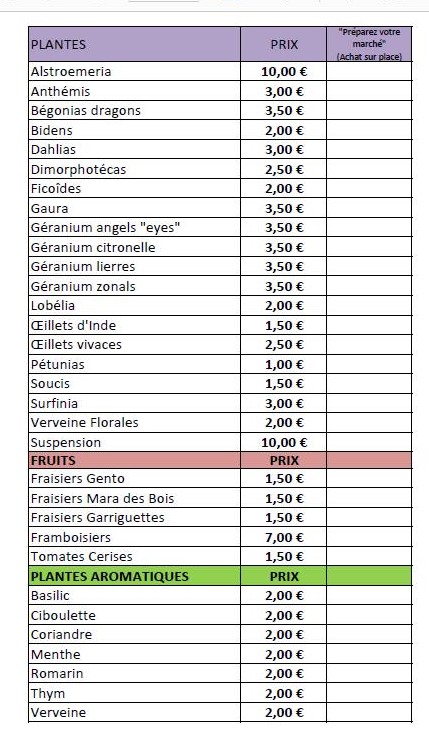
Task: Click the Fraisiers Mara des Bois cell
Action: (x=135, y=498)
